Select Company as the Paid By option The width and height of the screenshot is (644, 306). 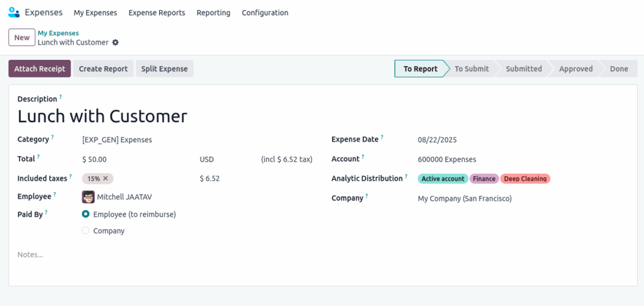(x=86, y=231)
